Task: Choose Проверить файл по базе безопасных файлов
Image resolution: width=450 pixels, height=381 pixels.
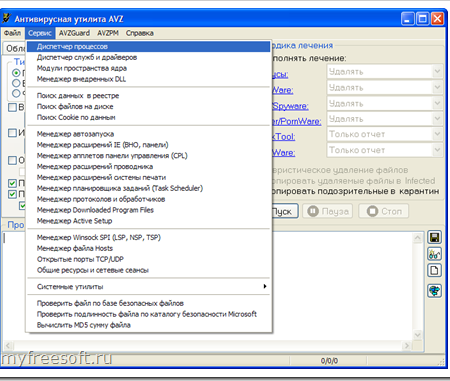Action: click(149, 303)
